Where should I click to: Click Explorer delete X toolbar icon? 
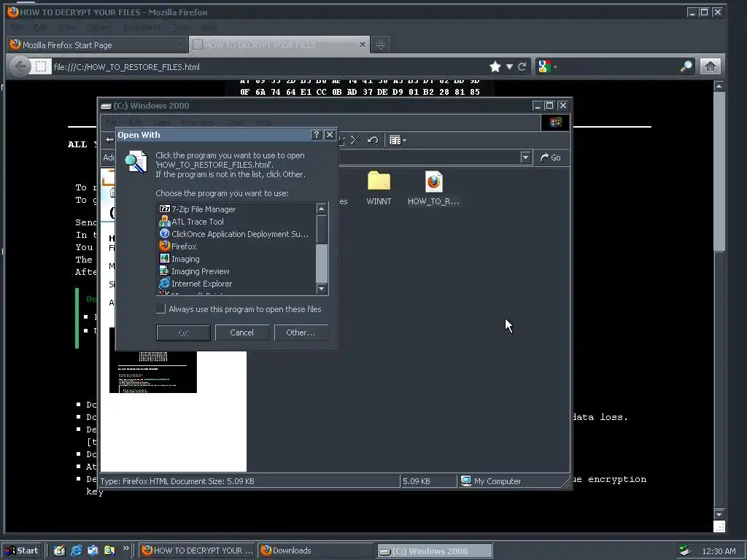[355, 140]
